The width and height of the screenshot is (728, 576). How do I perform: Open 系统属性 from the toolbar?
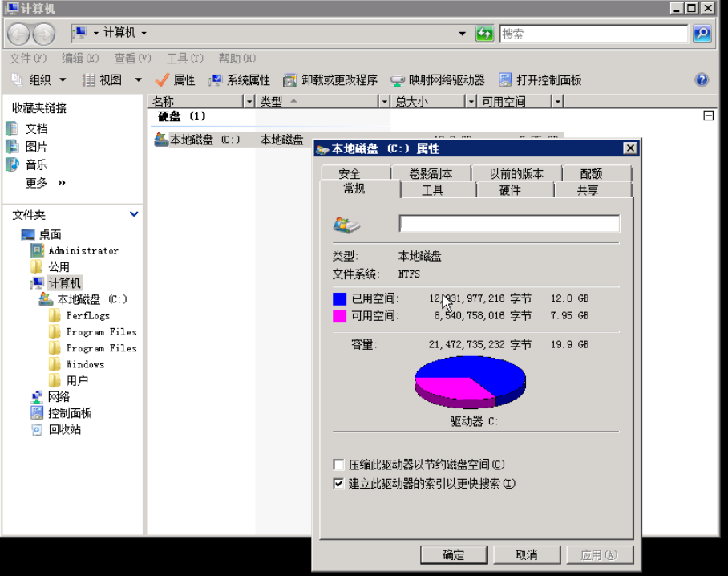click(x=239, y=80)
